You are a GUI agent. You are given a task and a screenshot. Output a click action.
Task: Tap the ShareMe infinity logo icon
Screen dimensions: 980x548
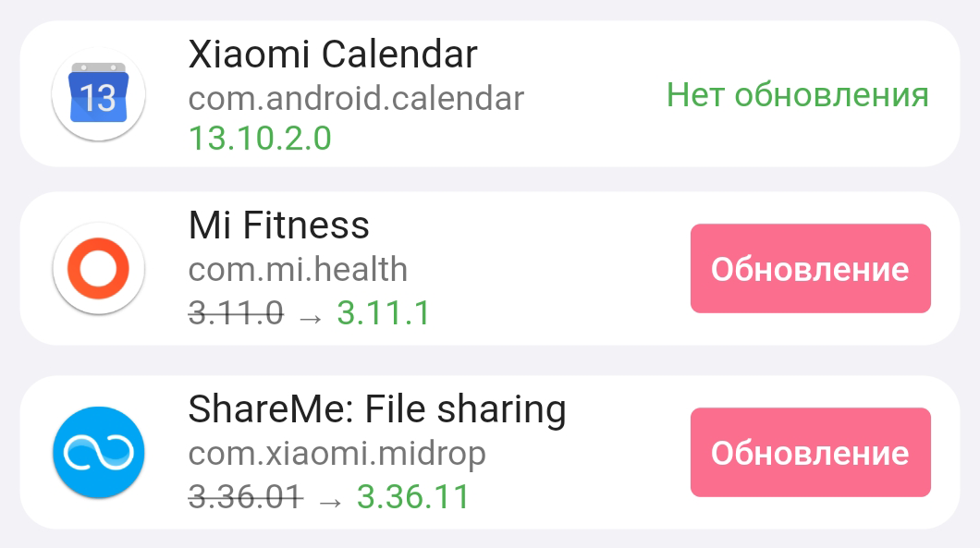tap(99, 453)
